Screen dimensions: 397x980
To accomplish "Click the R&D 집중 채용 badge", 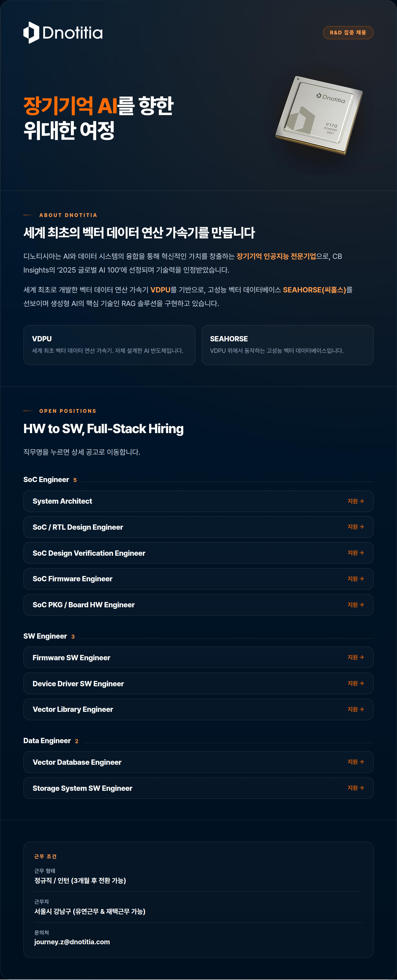I will [348, 33].
